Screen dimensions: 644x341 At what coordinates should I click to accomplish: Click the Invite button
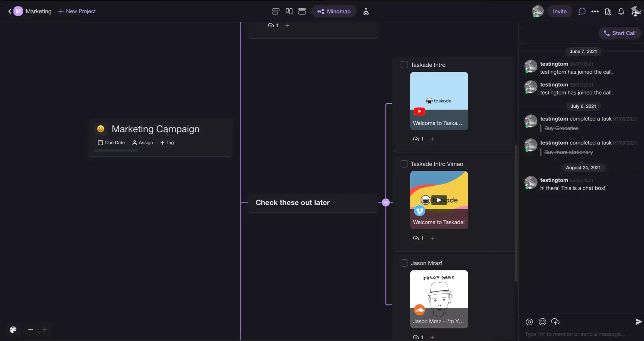coord(560,11)
